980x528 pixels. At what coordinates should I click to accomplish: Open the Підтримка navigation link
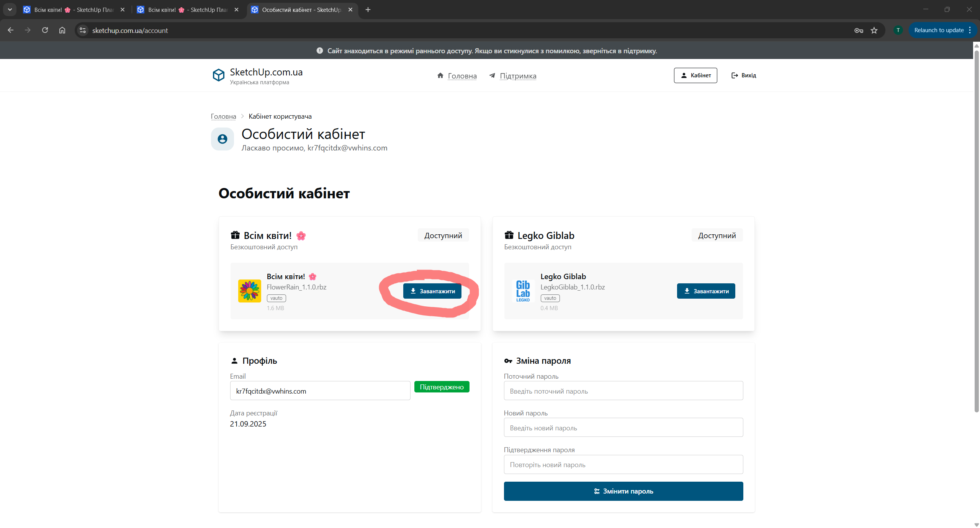[x=518, y=76]
